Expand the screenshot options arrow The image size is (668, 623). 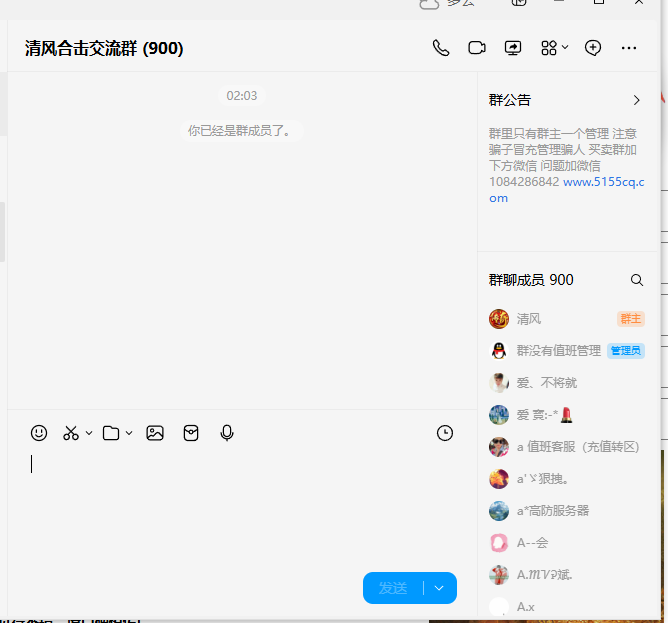pyautogui.click(x=89, y=433)
